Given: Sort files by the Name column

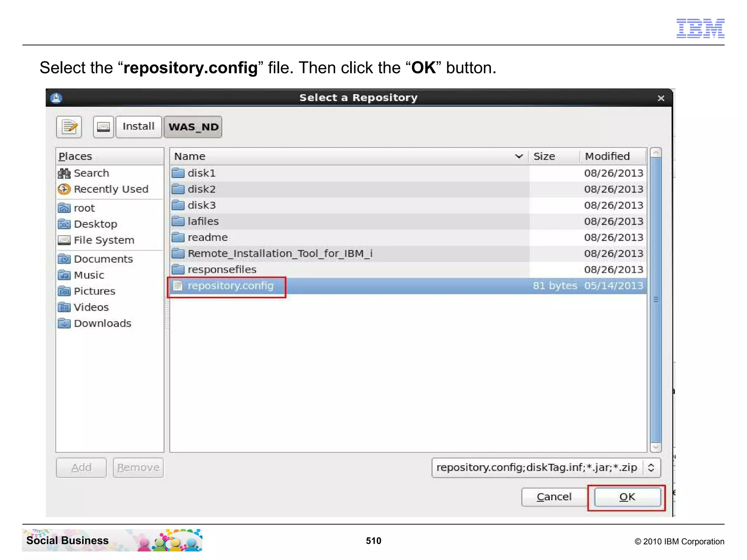Looking at the screenshot, I should [x=349, y=156].
